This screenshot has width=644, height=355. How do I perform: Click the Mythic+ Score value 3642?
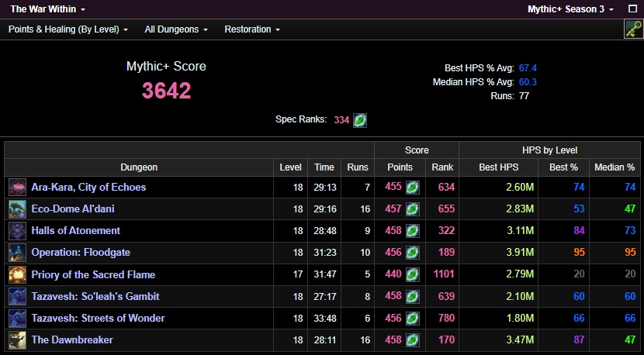[x=166, y=91]
